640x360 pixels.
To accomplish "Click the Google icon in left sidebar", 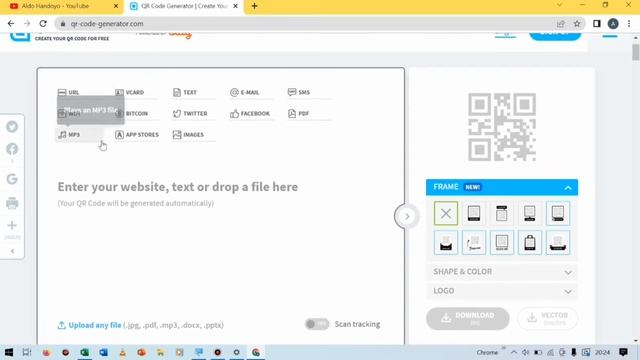I will click(12, 179).
